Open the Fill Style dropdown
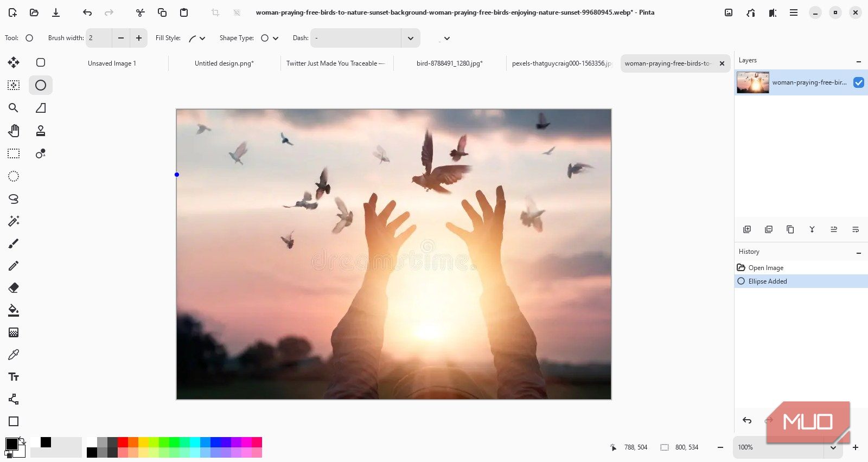Image resolution: width=868 pixels, height=462 pixels. click(x=197, y=38)
